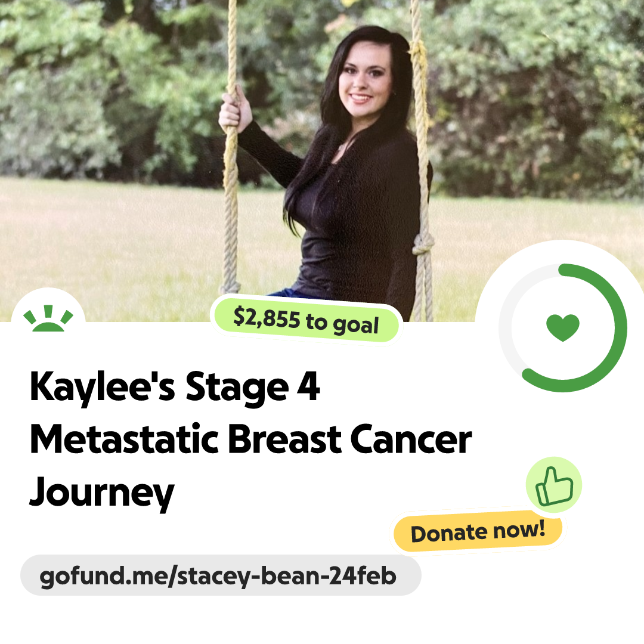The height and width of the screenshot is (644, 644).
Task: Click the left swing rope below the hand
Action: coord(230,205)
